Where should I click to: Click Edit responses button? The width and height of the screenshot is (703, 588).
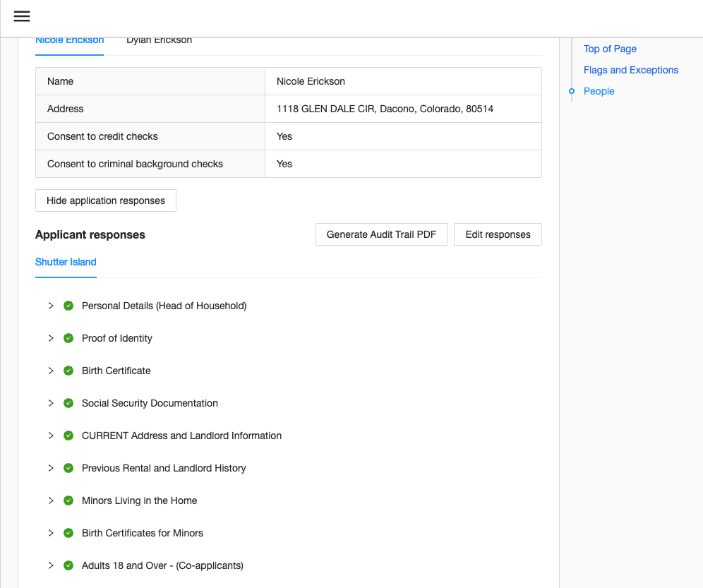(x=498, y=234)
